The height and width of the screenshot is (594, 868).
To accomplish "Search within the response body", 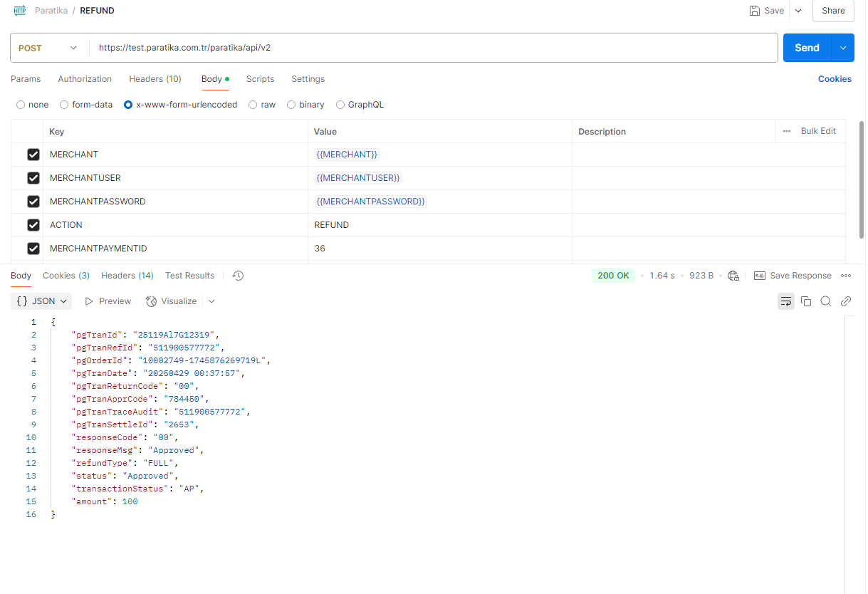I will click(826, 301).
